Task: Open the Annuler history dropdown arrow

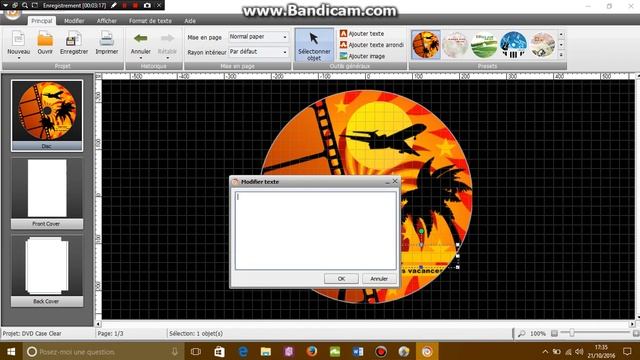Action: pyautogui.click(x=141, y=58)
